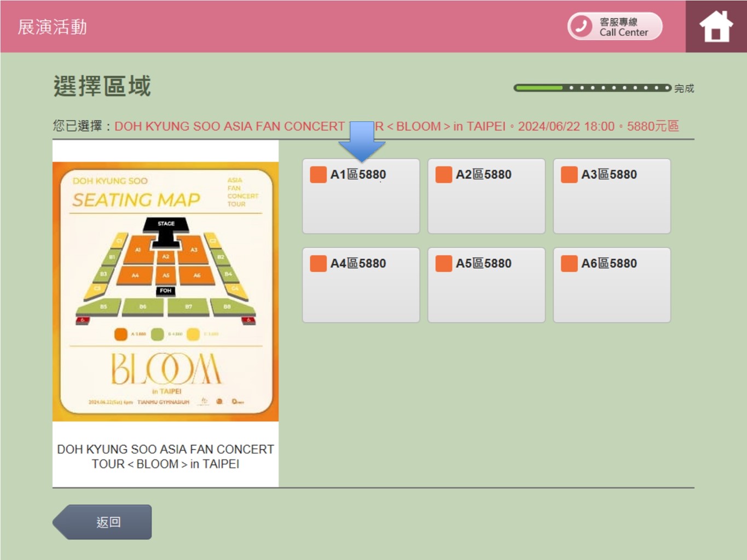Click the 展演活動 header title
The height and width of the screenshot is (560, 747).
tap(53, 27)
